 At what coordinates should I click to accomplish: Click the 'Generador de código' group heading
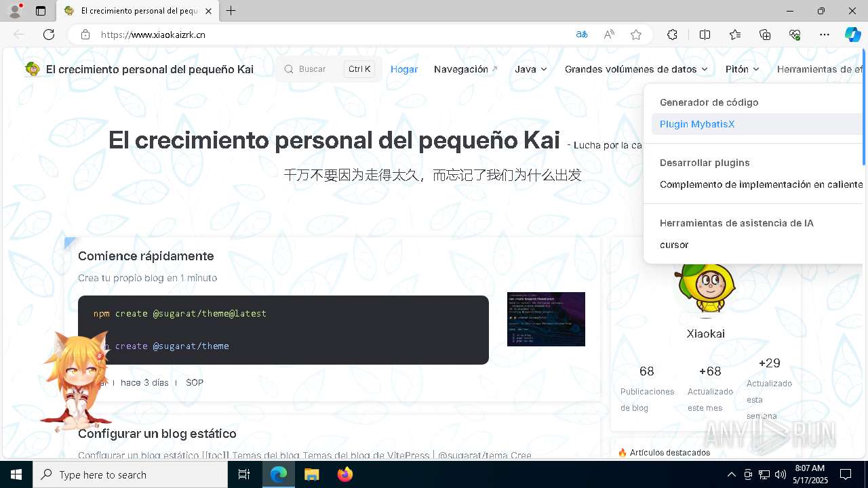point(709,102)
